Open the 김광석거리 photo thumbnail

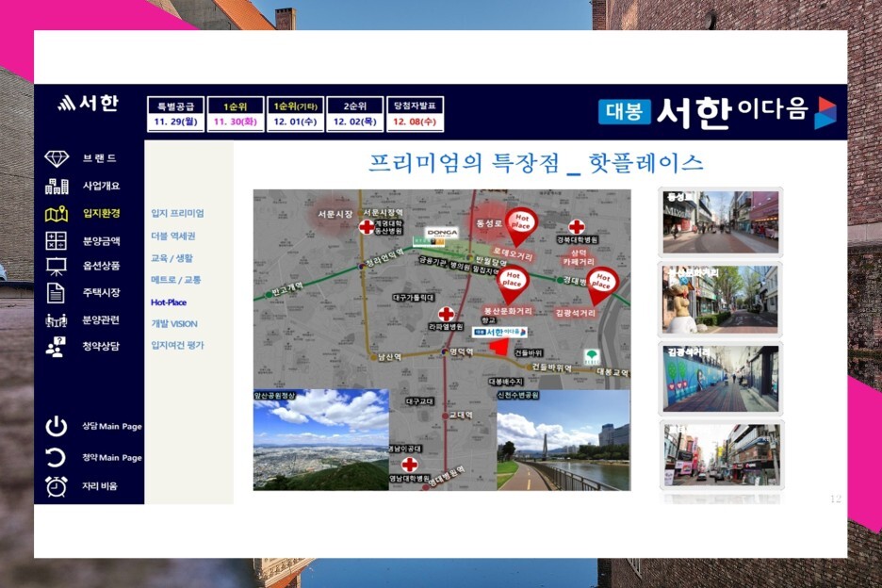(721, 378)
